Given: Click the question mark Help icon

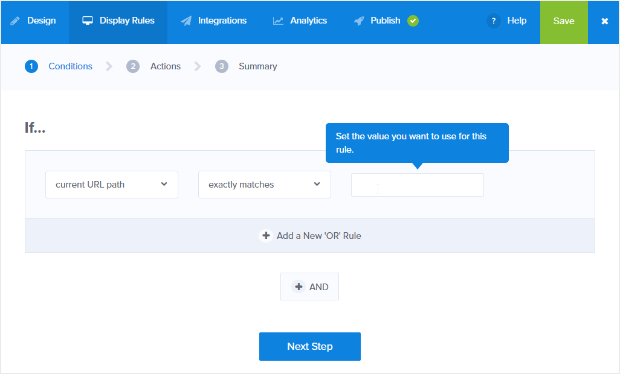Looking at the screenshot, I should coord(493,21).
